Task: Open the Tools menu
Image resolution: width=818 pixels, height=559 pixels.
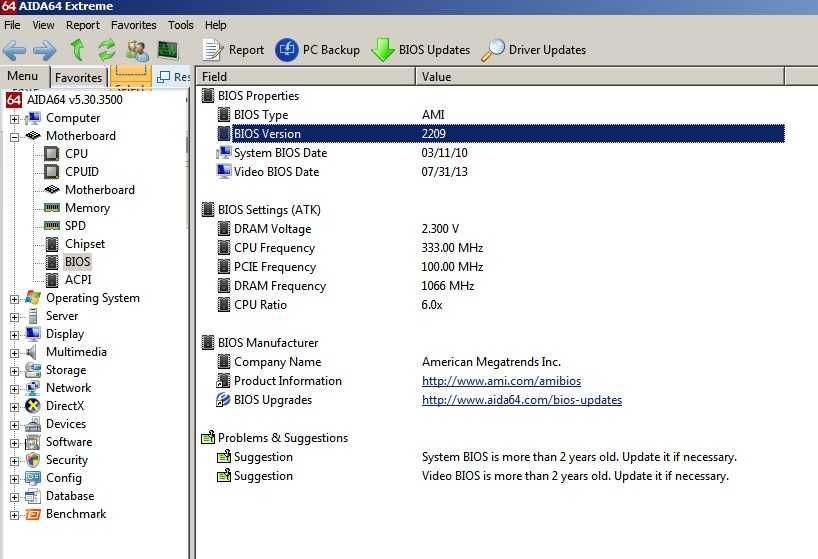Action: tap(181, 25)
